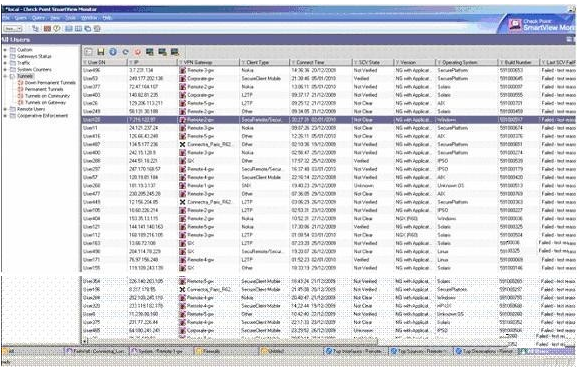Open the View menu
580x367 pixels.
[55, 18]
